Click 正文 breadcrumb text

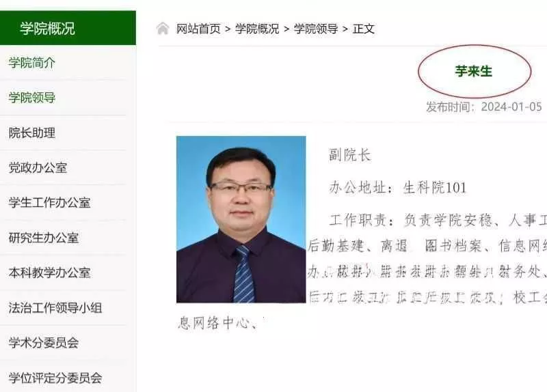click(x=364, y=29)
